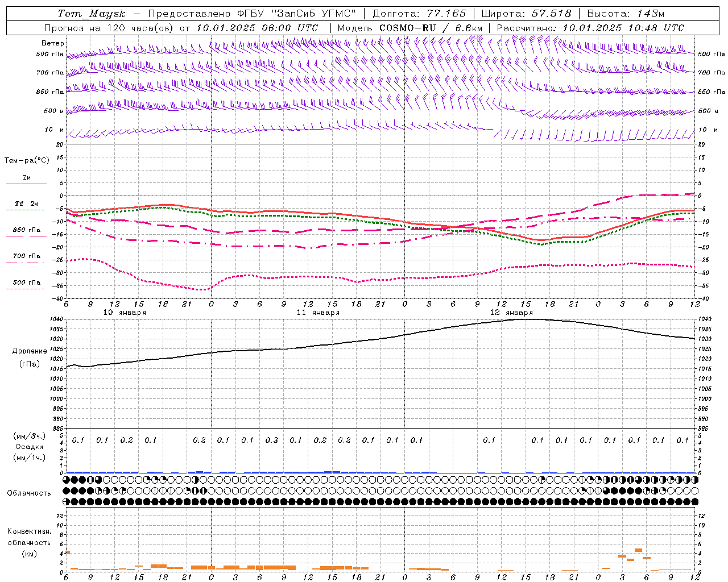Click the Тем-ра(°C) temperature panel label
728x582 pixels.
pyautogui.click(x=27, y=160)
